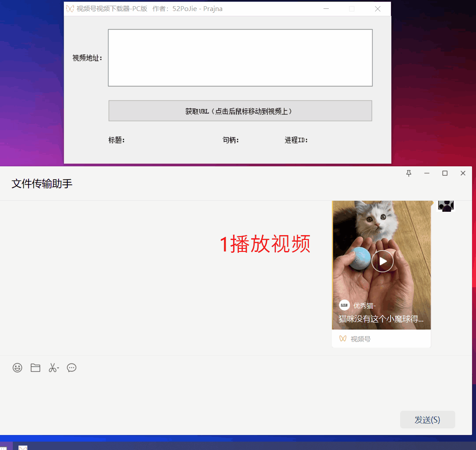476x450 pixels.
Task: Pin the chat window on top
Action: (409, 173)
